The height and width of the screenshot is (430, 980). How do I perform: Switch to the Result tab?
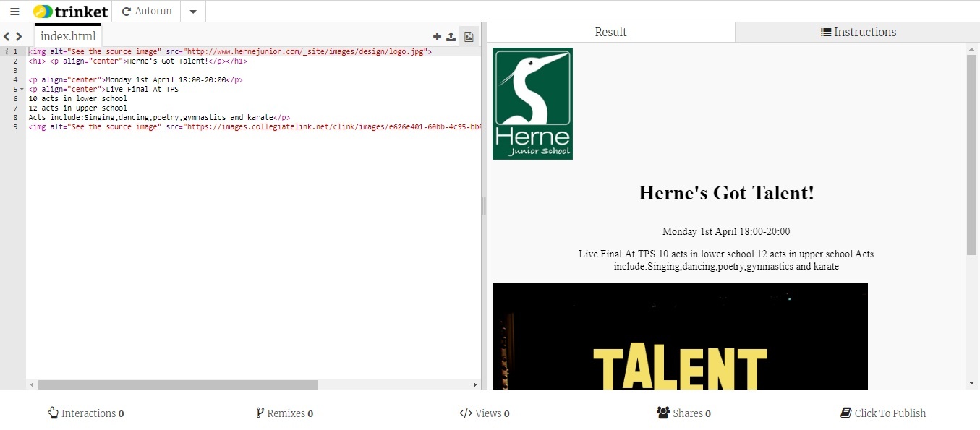click(611, 32)
